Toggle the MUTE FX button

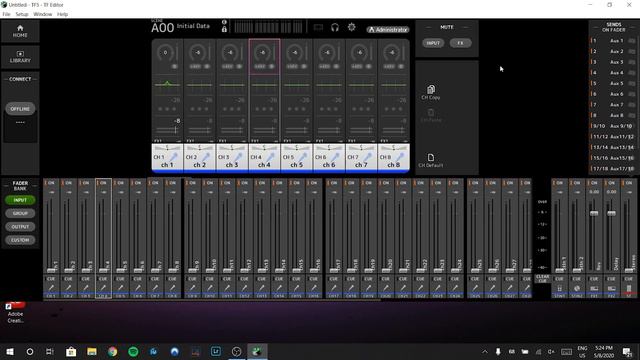tap(460, 43)
